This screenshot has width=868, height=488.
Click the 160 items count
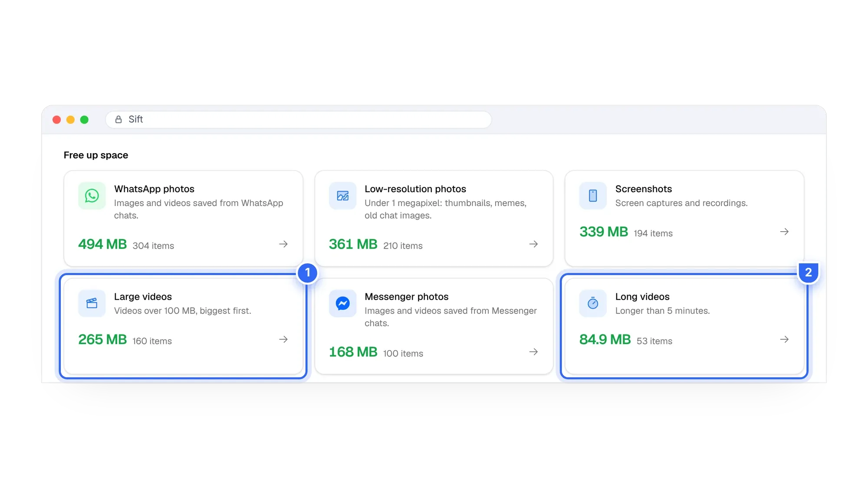click(152, 341)
